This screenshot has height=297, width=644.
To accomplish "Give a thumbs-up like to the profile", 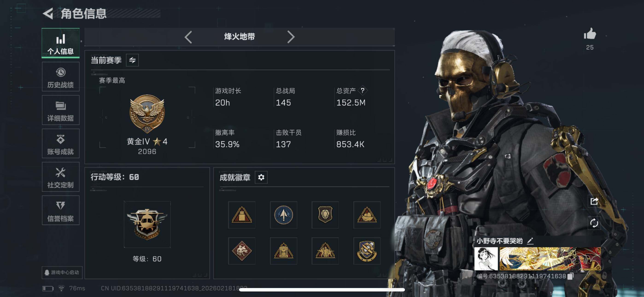I will (x=590, y=34).
